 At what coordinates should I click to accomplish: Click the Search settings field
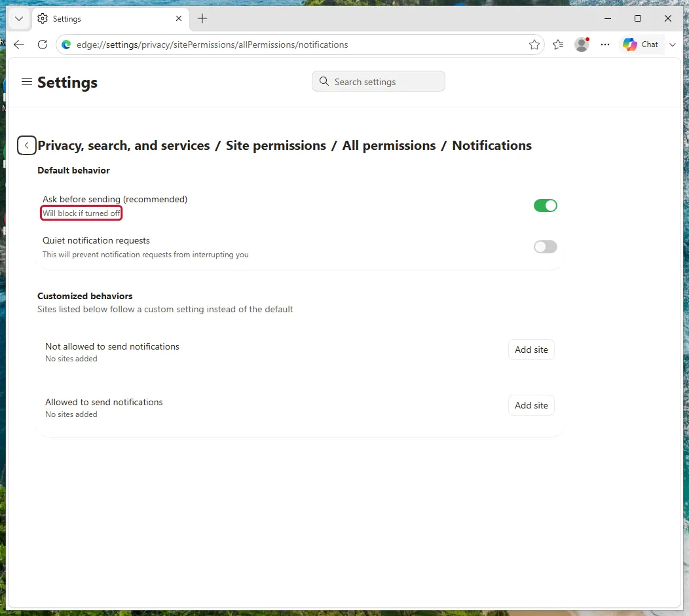click(379, 82)
